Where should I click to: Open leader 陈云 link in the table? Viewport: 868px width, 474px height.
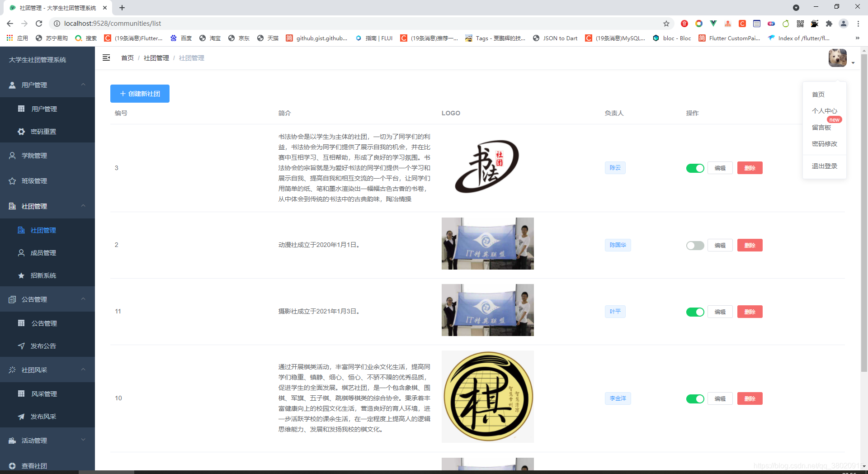(615, 168)
